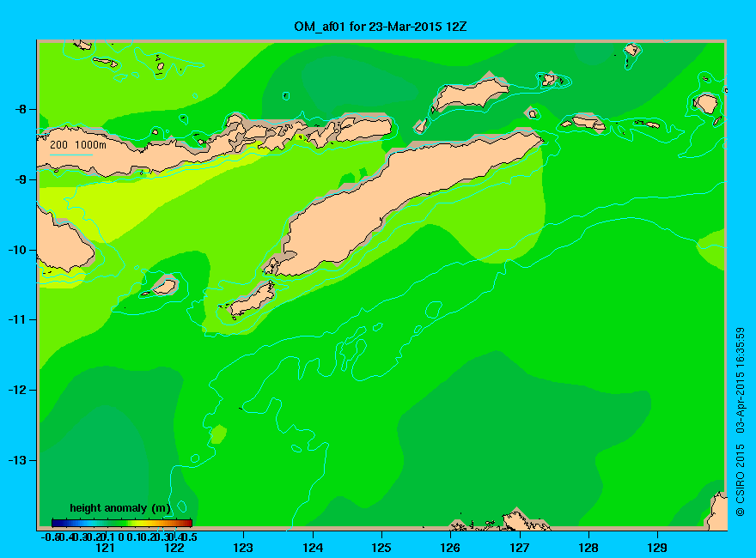Click latitude label -8
Viewport: 756px width, 558px height.
click(x=21, y=109)
